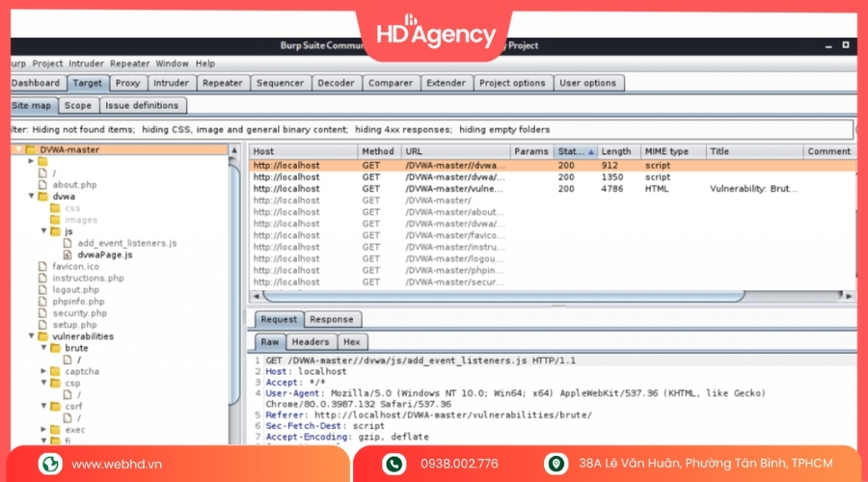Collapse the js folder node

(x=43, y=230)
